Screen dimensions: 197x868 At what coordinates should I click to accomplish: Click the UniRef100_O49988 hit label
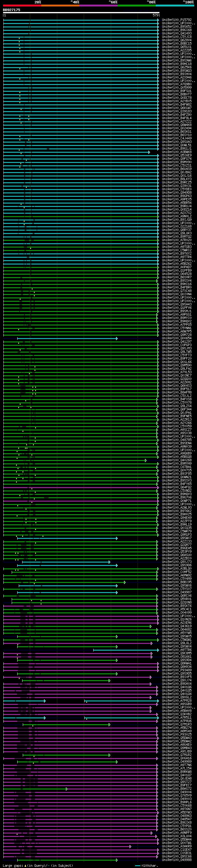[177, 860]
